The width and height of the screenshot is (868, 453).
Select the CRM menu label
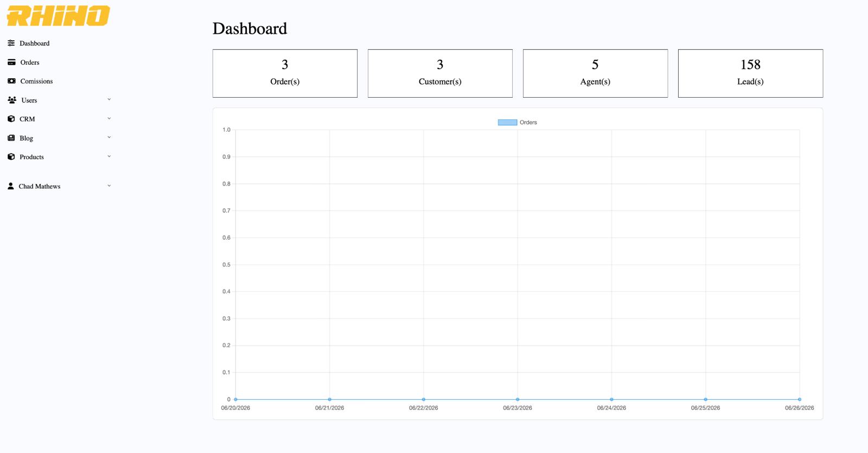point(27,119)
